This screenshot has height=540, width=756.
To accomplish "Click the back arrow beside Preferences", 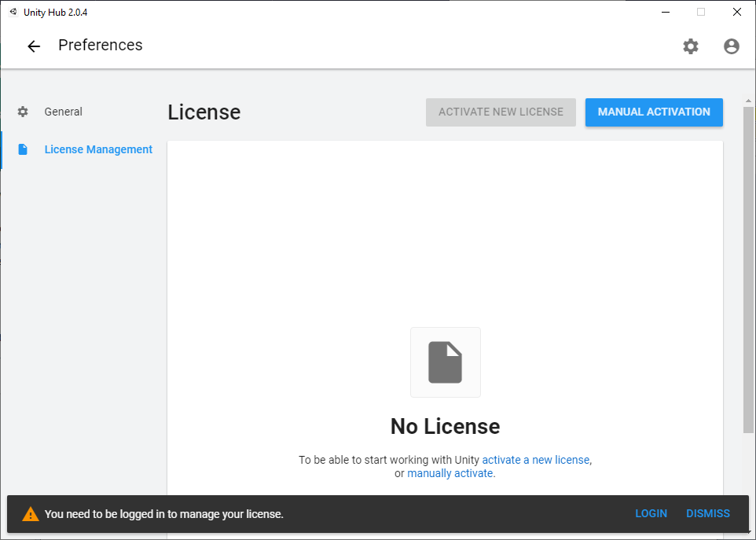I will coord(34,46).
